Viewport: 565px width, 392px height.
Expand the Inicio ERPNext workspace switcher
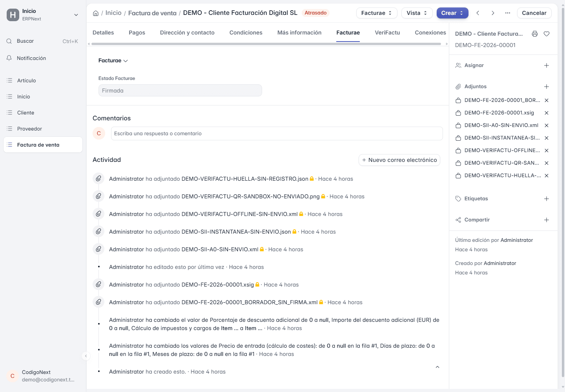coord(43,15)
